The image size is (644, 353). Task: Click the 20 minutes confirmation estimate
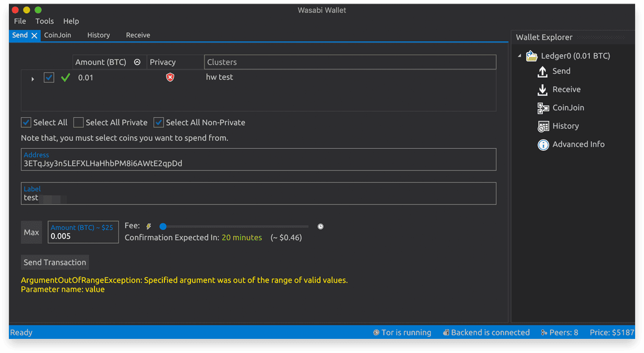click(242, 237)
